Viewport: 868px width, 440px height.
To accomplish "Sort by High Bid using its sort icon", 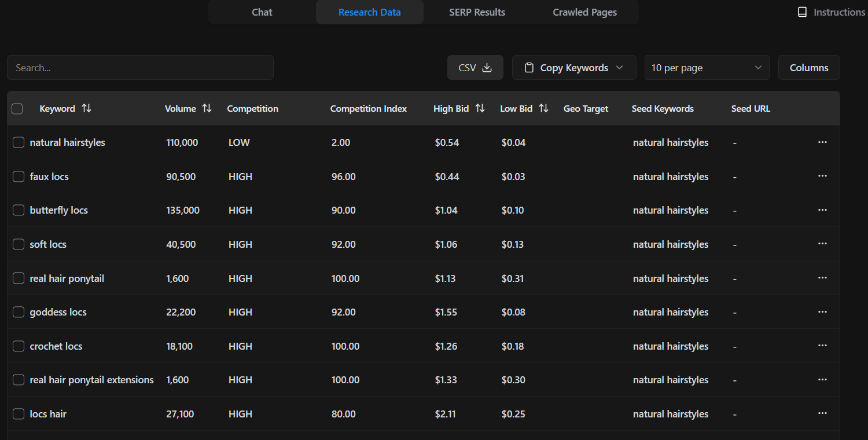I will 480,108.
